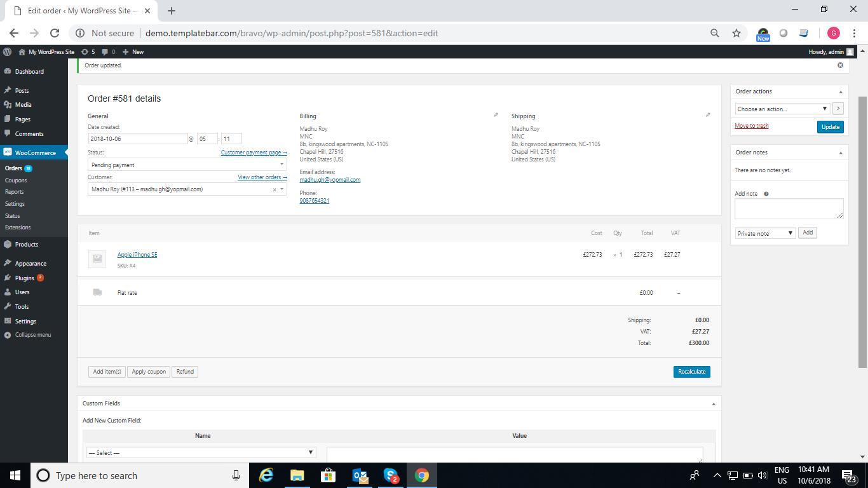Select the Flat rate shipping icon
The image size is (868, 488).
click(x=97, y=292)
